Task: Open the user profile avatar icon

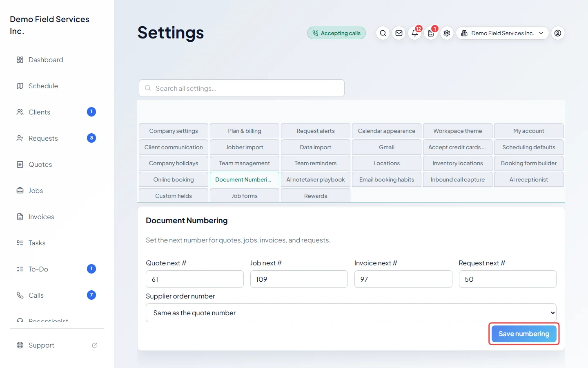Action: (558, 33)
